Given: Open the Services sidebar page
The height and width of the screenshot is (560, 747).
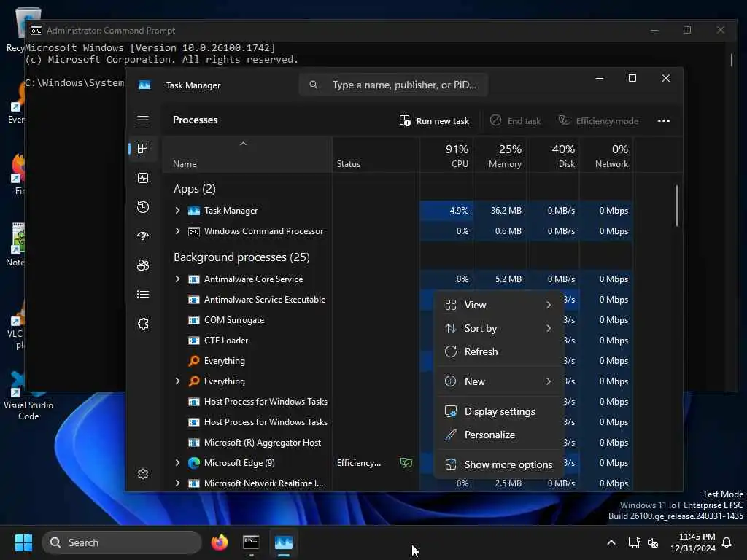Looking at the screenshot, I should pyautogui.click(x=143, y=324).
